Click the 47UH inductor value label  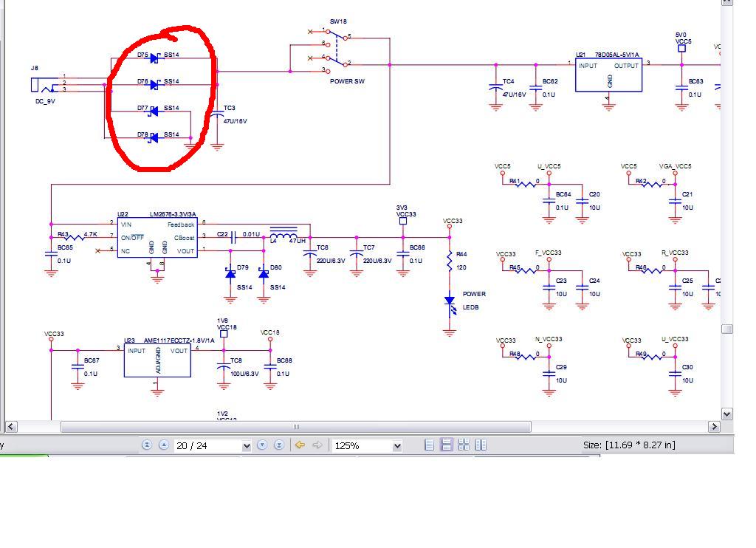pyautogui.click(x=298, y=241)
